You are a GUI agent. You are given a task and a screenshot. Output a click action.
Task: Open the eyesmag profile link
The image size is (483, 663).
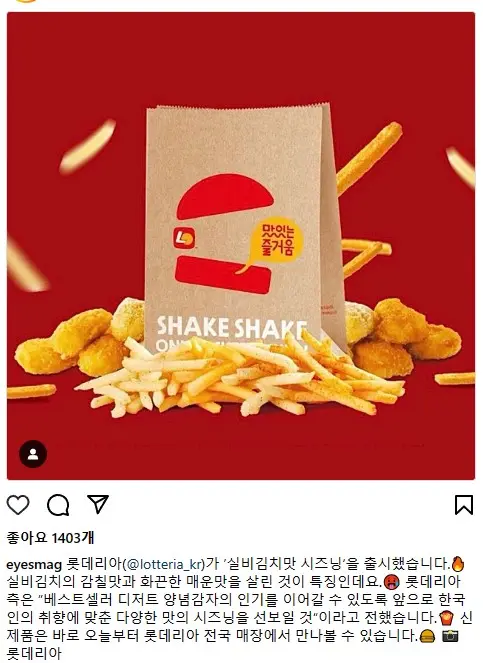point(34,564)
